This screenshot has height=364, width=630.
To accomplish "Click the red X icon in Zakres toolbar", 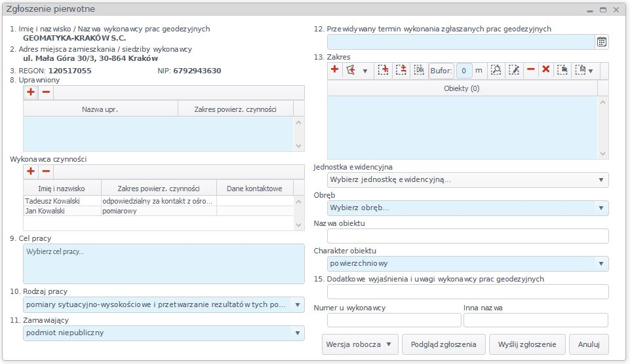I will tap(545, 70).
